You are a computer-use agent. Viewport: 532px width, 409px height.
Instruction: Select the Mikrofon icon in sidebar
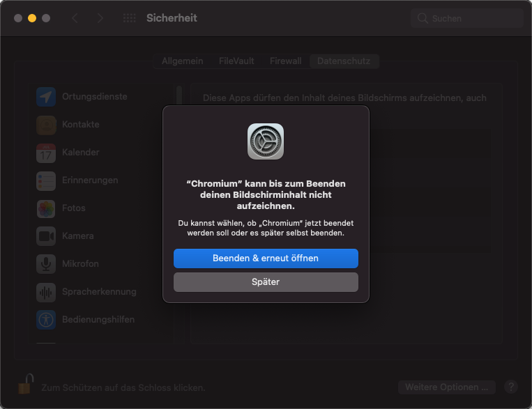click(46, 264)
